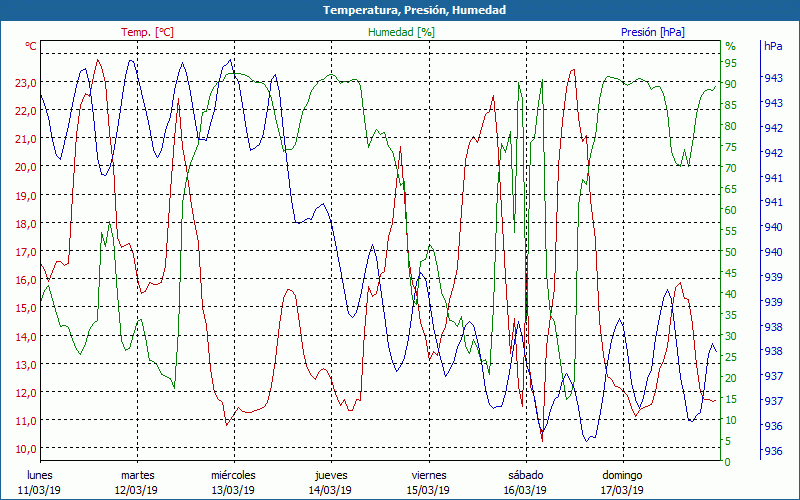The height and width of the screenshot is (500, 800).
Task: Click the "14,0" temperature axis value
Action: click(27, 336)
